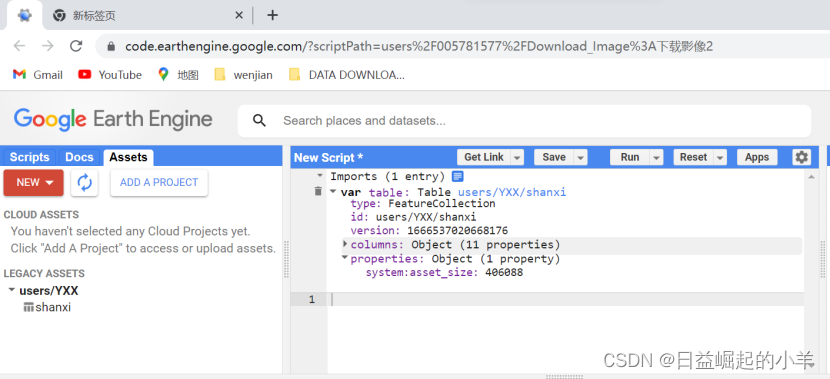The width and height of the screenshot is (830, 379).
Task: Open the Reset dropdown arrow
Action: [x=720, y=157]
